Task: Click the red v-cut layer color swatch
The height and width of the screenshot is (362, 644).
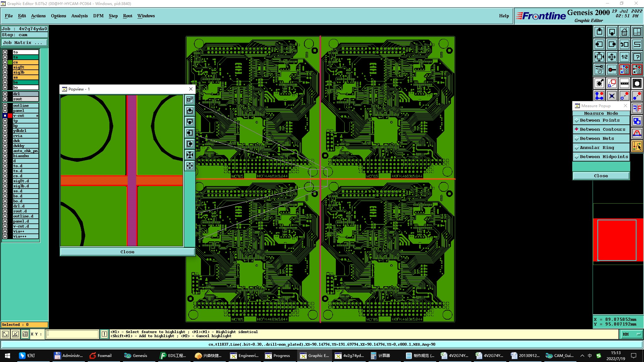Action: pyautogui.click(x=10, y=116)
